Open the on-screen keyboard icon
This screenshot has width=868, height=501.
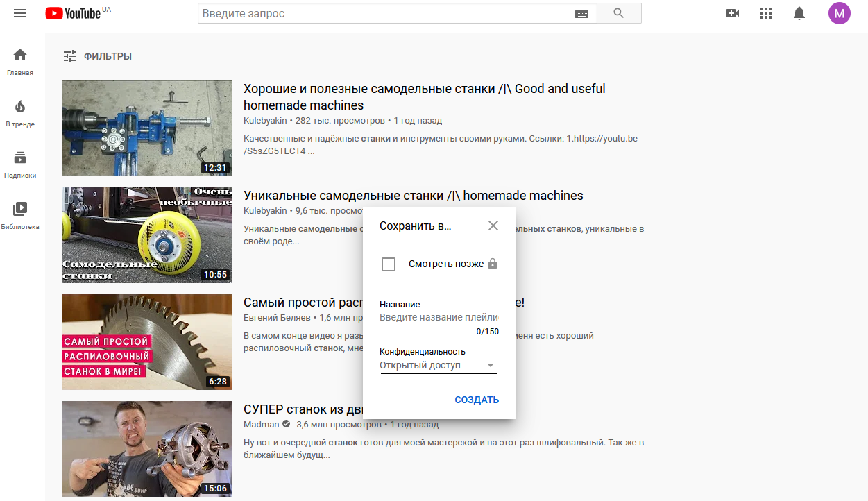click(581, 14)
